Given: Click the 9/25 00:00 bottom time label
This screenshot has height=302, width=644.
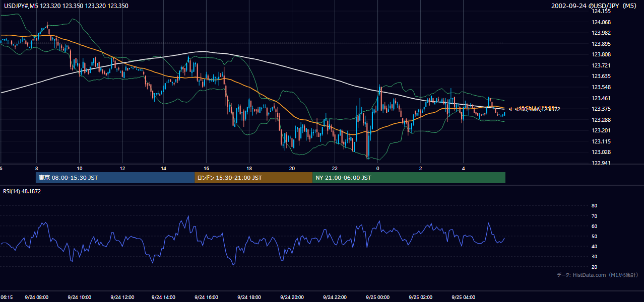Looking at the screenshot, I should (x=377, y=297).
